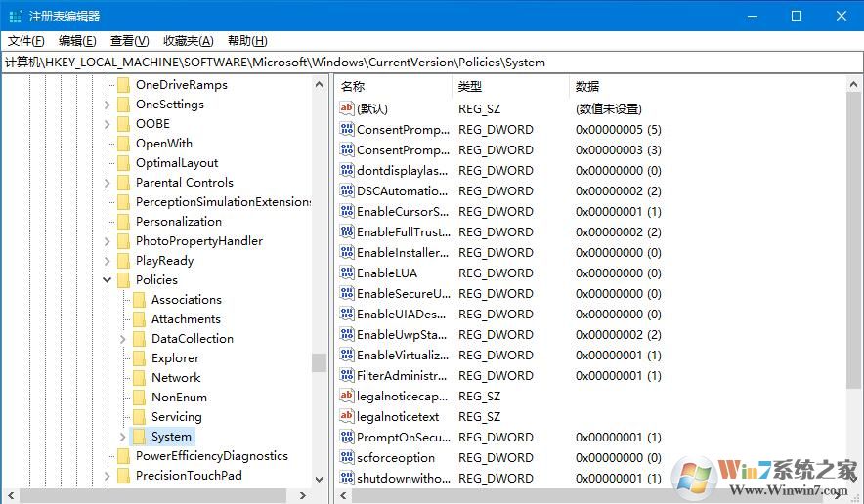Expand the OOBE key arrow

point(107,124)
